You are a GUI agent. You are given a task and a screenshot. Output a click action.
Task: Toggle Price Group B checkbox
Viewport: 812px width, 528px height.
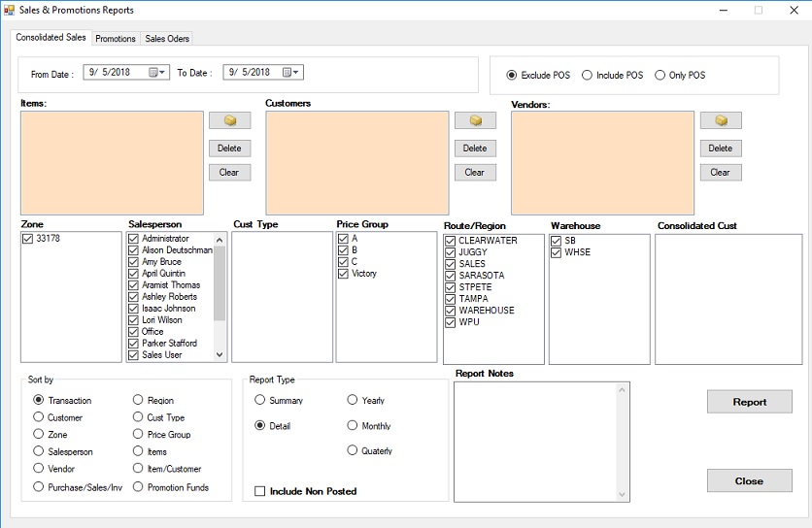click(x=343, y=250)
